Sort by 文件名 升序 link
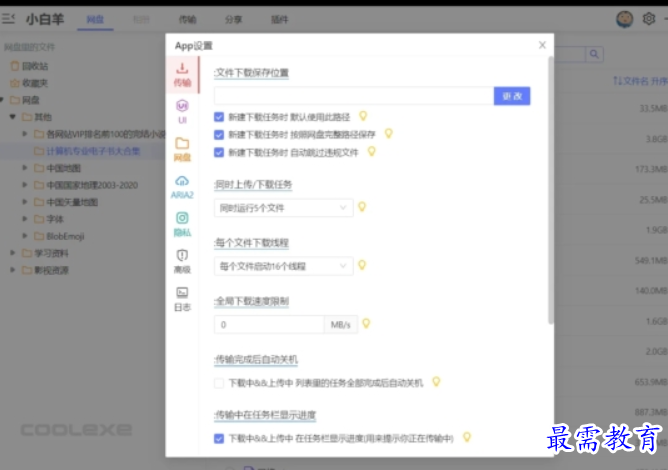The width and height of the screenshot is (668, 470). (x=640, y=81)
